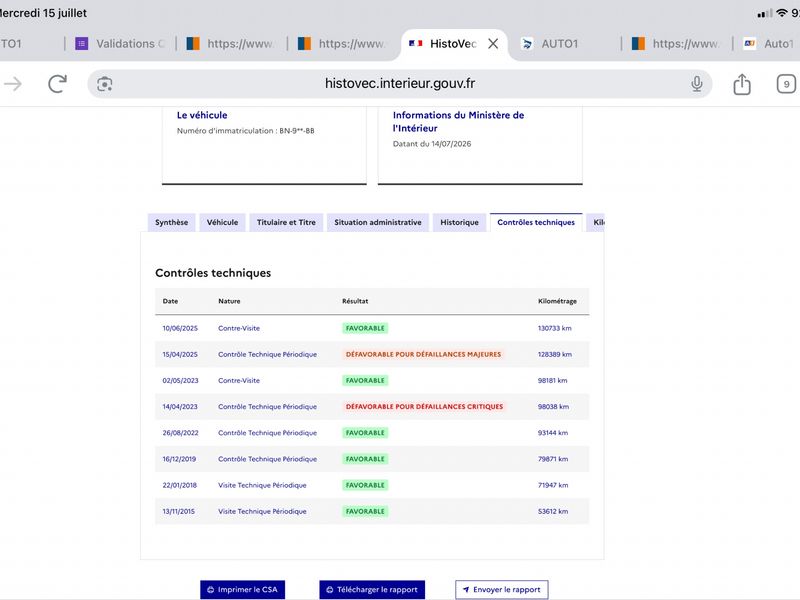This screenshot has height=600, width=800.
Task: Click the Envoyer le rapport button
Action: [502, 590]
